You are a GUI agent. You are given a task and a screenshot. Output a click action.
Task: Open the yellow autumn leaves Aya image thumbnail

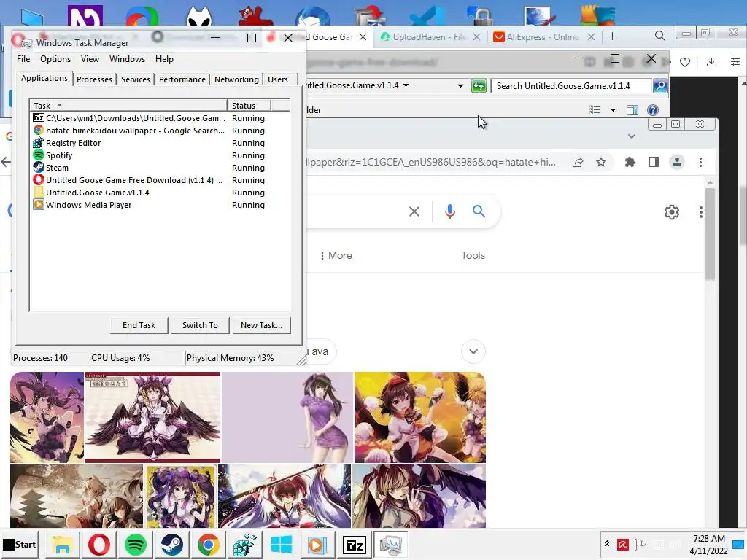419,418
